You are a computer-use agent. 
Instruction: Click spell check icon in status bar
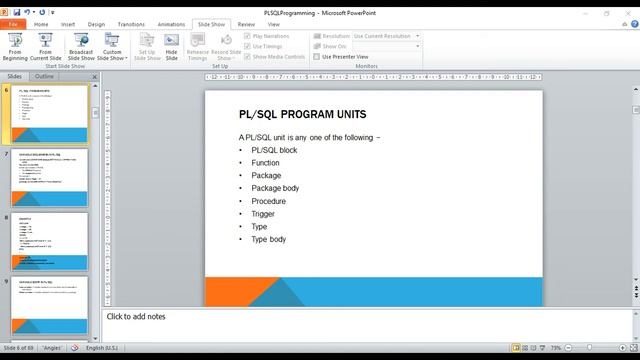74,348
